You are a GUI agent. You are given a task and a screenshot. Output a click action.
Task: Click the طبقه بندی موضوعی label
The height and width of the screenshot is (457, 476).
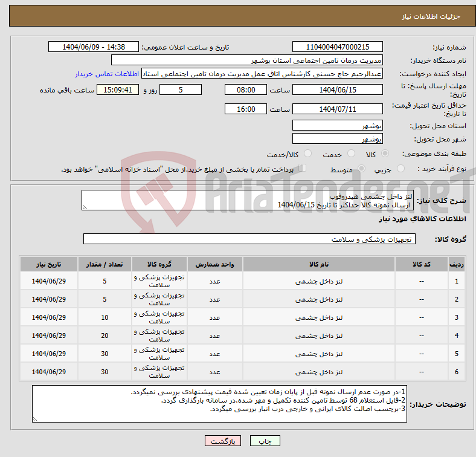coord(434,154)
